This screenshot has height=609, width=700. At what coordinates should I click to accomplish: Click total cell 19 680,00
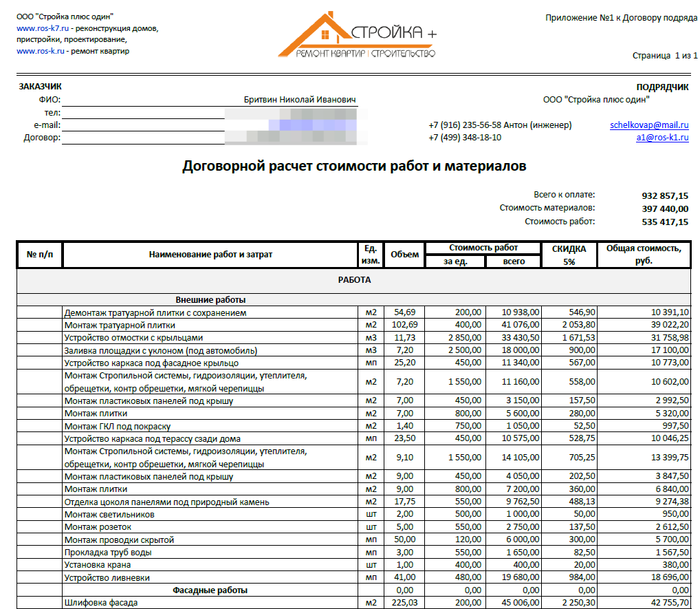[x=514, y=578]
